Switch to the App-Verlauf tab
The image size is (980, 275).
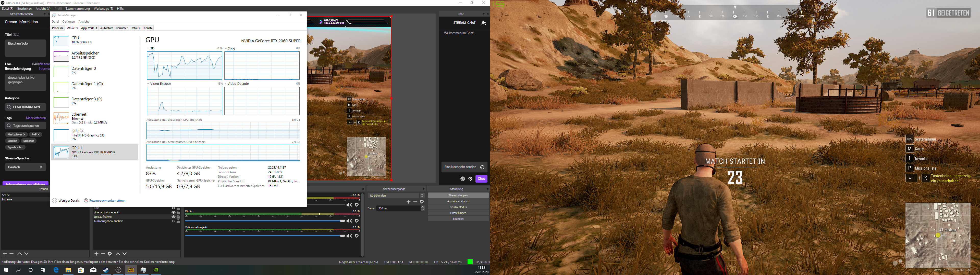coord(89,28)
